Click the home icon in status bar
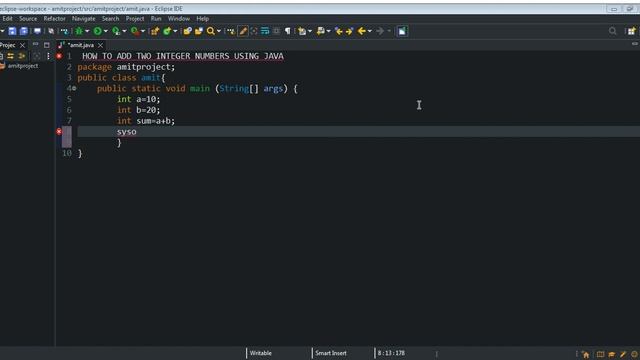The image size is (640, 360). (x=586, y=354)
